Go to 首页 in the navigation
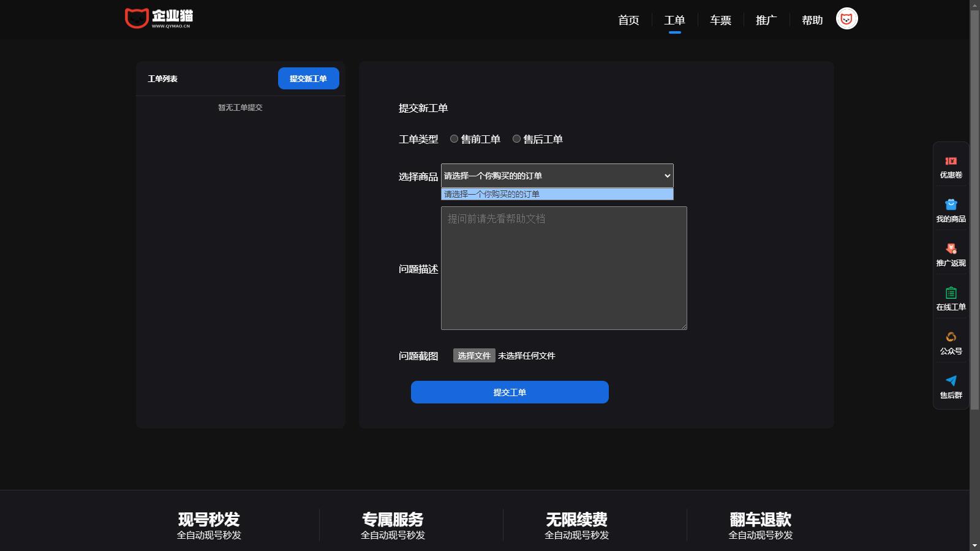 click(628, 20)
